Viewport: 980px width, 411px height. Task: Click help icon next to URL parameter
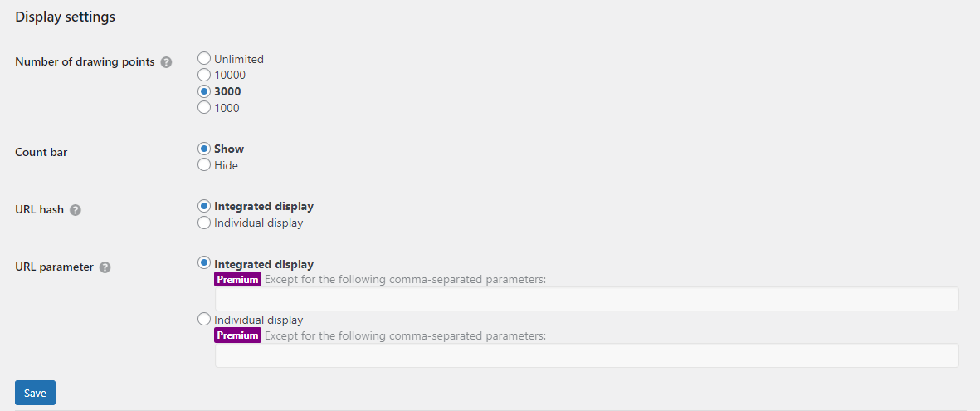click(105, 267)
